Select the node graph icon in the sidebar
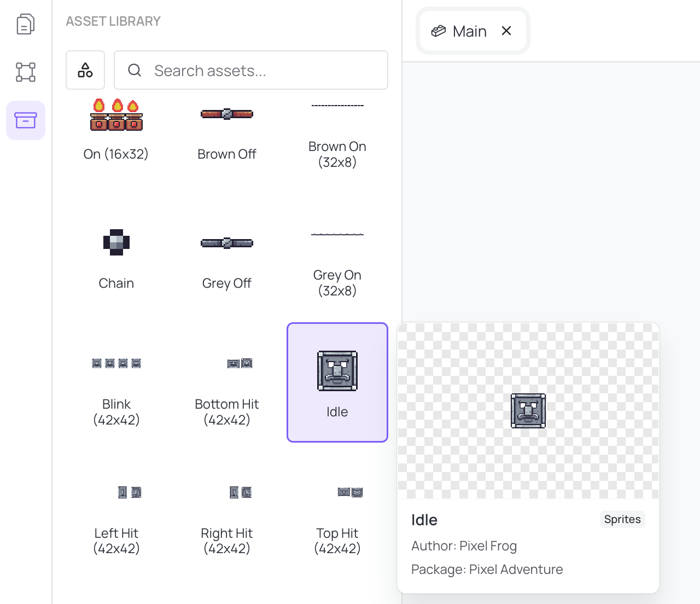 (25, 72)
